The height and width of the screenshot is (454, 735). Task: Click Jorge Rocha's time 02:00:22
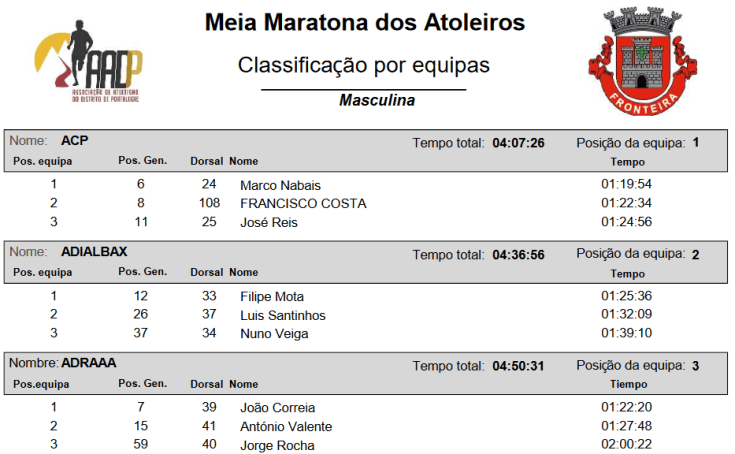(626, 445)
